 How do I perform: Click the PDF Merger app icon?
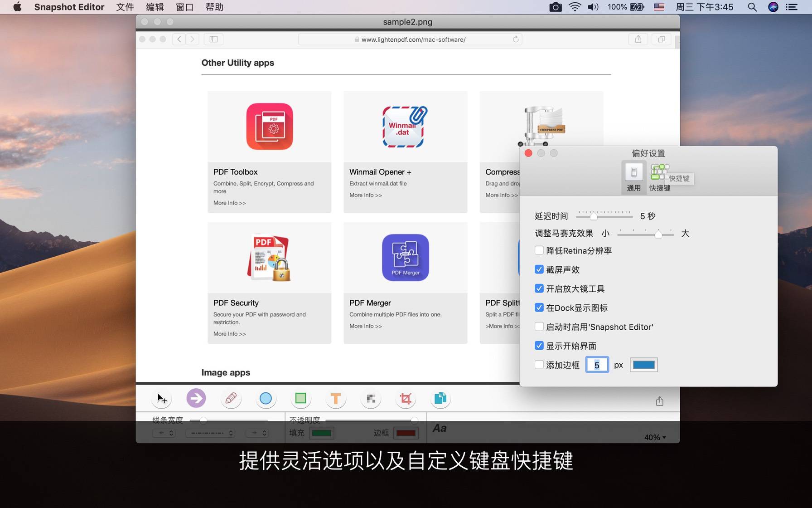click(x=406, y=258)
